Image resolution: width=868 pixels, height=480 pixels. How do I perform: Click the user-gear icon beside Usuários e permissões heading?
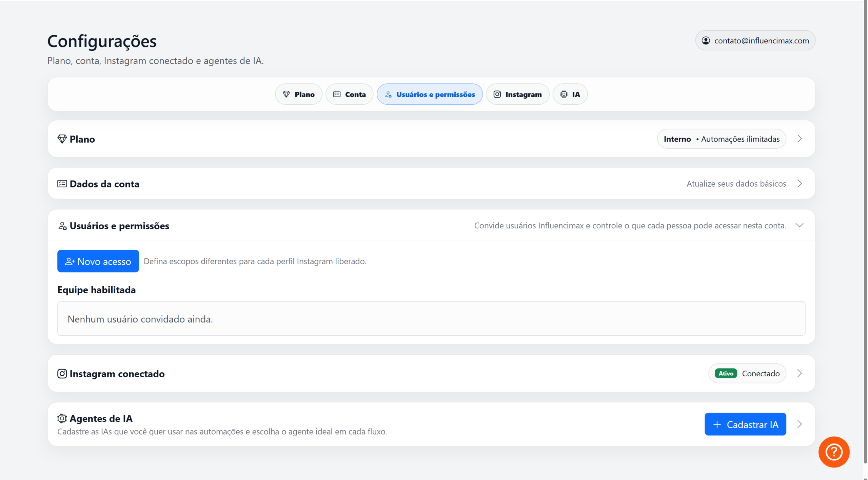[x=62, y=226]
